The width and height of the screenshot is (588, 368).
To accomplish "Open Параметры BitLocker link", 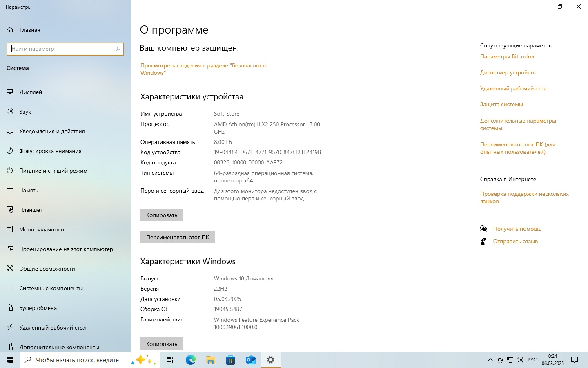I will (x=508, y=56).
